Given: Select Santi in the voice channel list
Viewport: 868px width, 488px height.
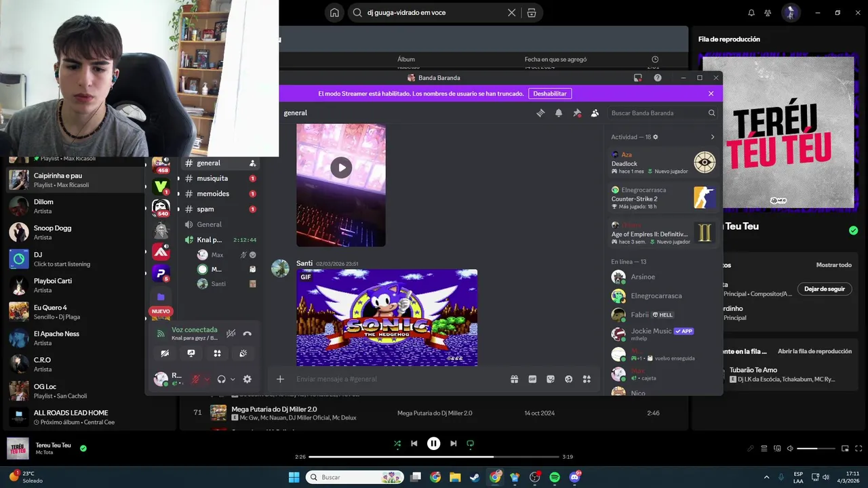Looking at the screenshot, I should click(226, 284).
